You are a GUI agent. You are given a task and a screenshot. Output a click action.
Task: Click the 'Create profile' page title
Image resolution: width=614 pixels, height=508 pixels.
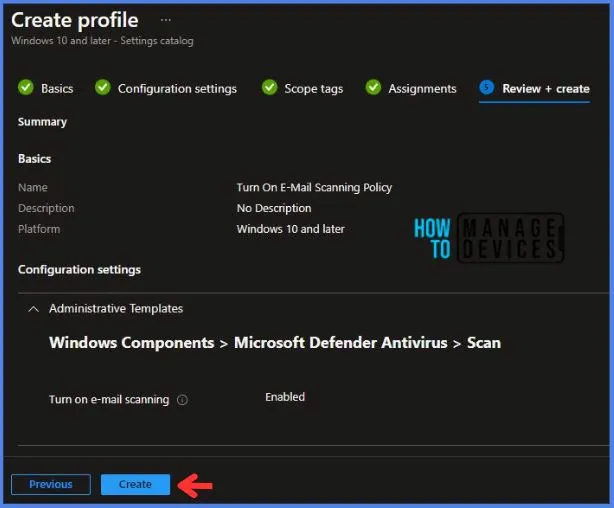[74, 20]
